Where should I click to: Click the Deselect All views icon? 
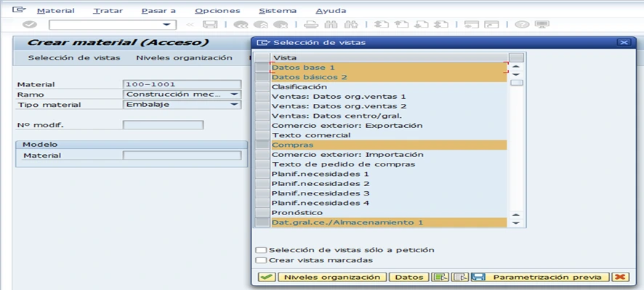coord(460,277)
